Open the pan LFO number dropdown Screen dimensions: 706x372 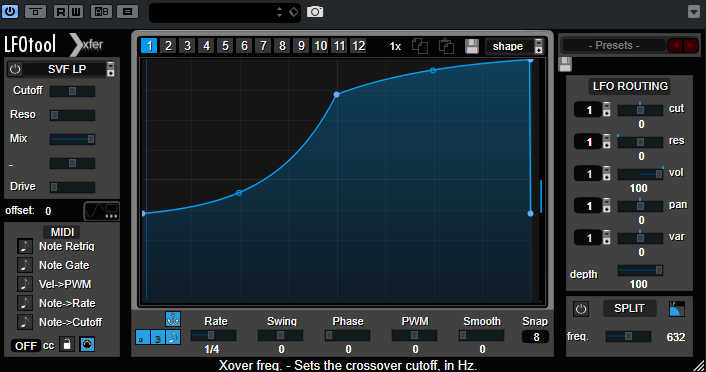606,205
